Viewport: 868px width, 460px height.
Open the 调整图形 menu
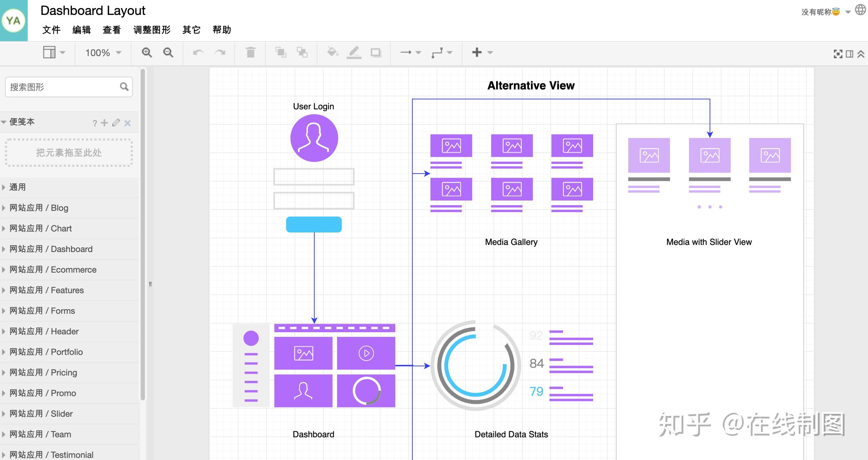[152, 30]
